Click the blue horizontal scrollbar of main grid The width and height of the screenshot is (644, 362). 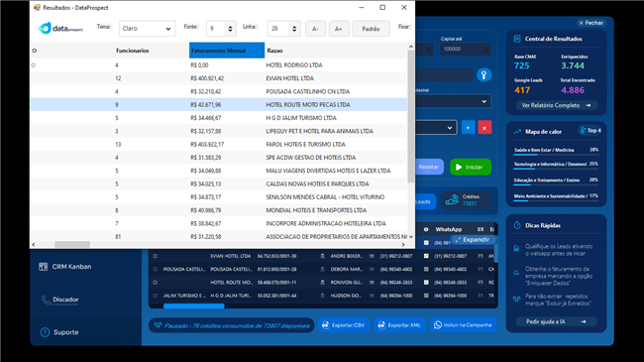(194, 305)
